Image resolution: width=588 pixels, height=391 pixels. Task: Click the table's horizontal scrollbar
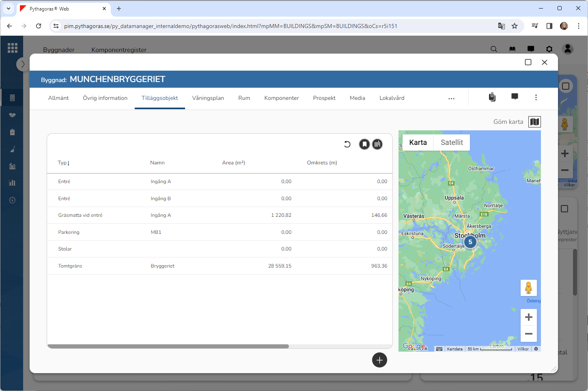(x=168, y=346)
